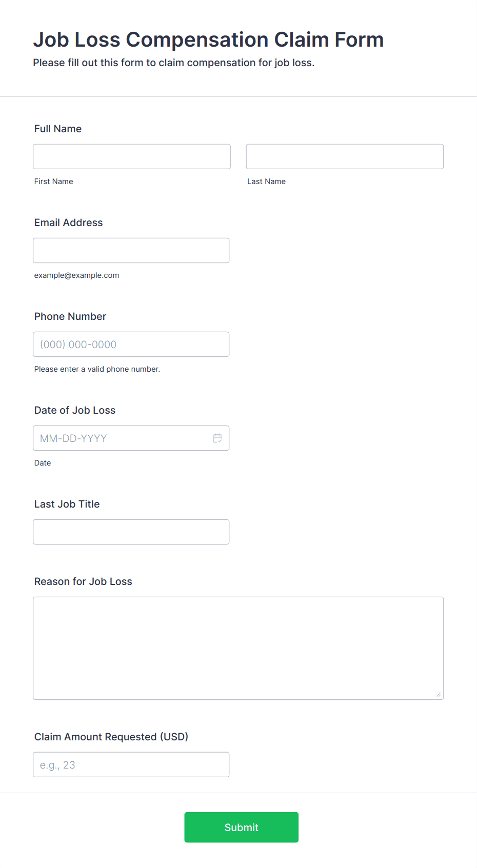Click the Phone Number field
Screen dimensions: 477x868
click(x=131, y=344)
